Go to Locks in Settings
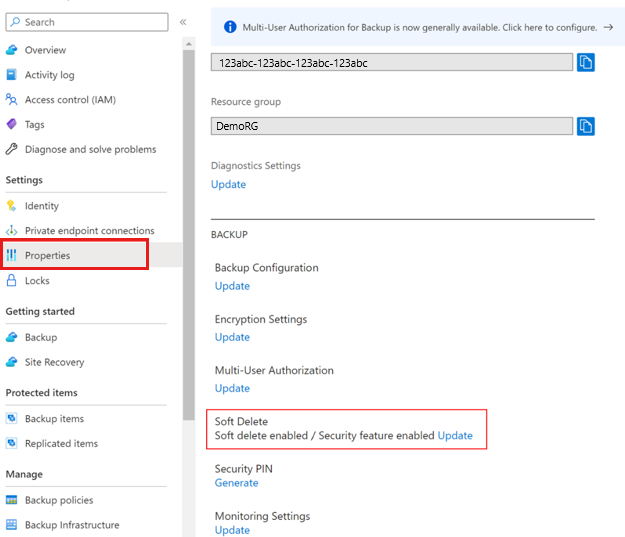This screenshot has height=537, width=625. [37, 281]
